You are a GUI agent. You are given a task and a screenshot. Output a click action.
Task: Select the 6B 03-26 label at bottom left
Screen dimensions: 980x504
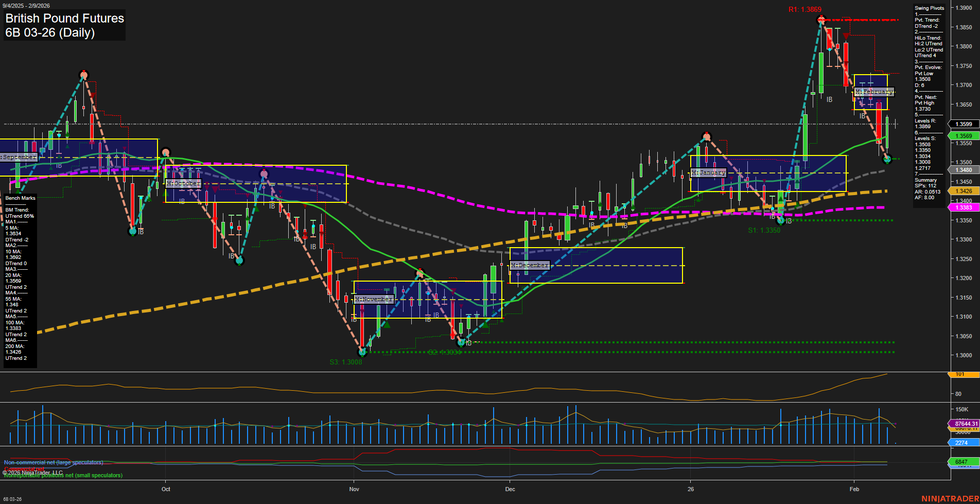(x=13, y=499)
